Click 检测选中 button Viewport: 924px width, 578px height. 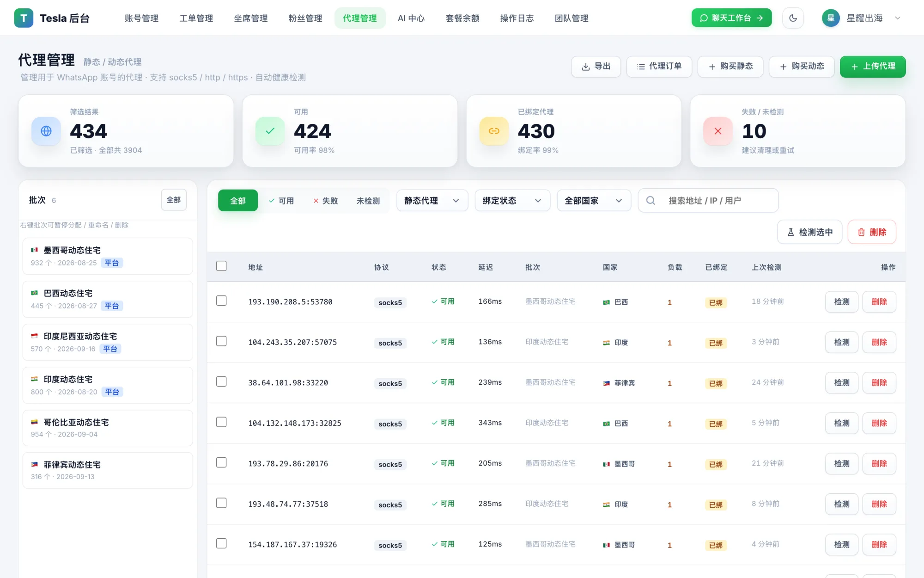click(809, 232)
